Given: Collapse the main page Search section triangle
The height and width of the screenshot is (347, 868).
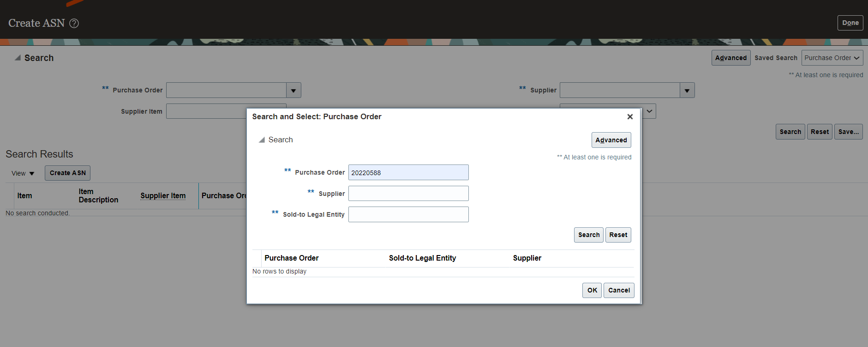Looking at the screenshot, I should tap(18, 58).
